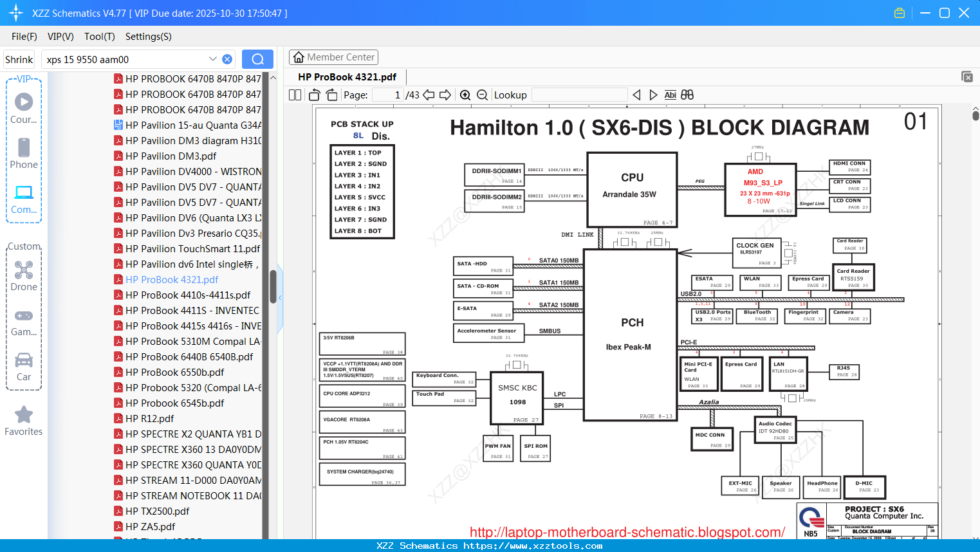Viewport: 980px width, 552px height.
Task: Click the toolbox icon in title bar
Action: click(900, 13)
